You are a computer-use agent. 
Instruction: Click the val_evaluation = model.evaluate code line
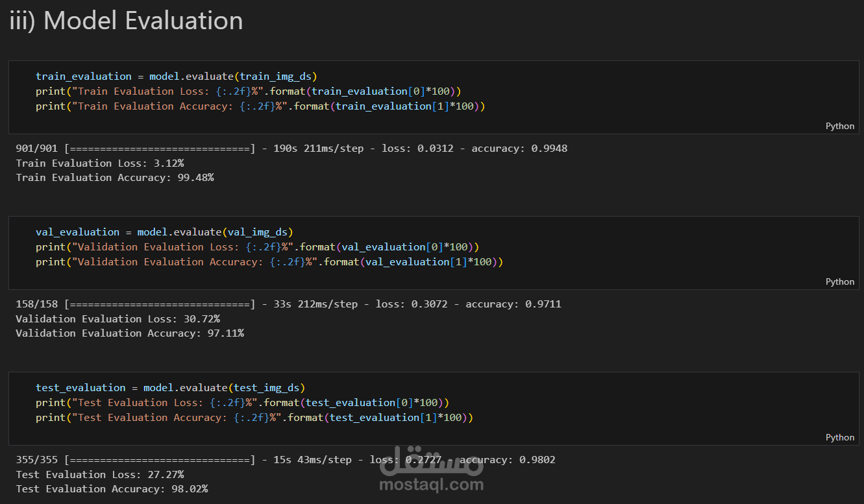point(164,232)
